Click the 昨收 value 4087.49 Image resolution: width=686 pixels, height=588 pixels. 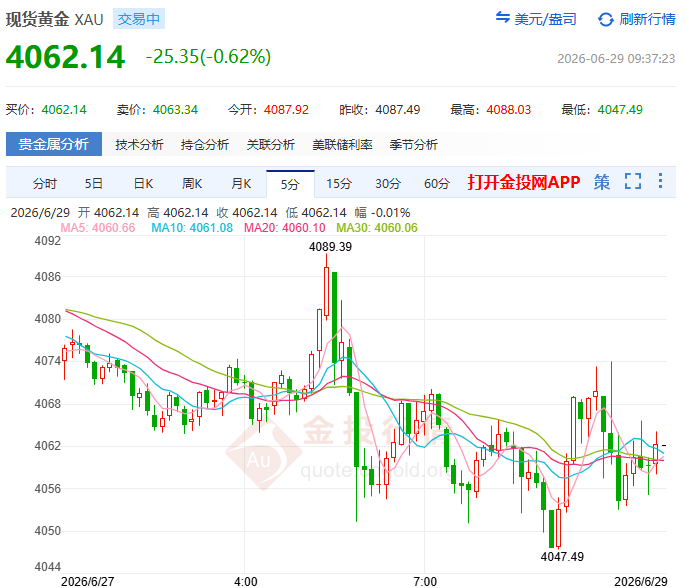[x=398, y=109]
